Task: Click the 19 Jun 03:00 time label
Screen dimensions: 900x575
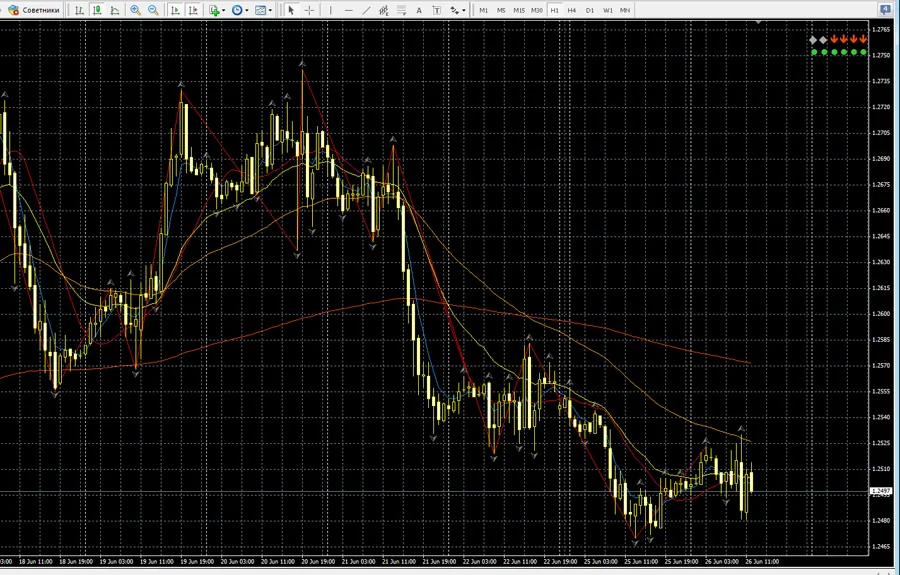Action: [117, 561]
